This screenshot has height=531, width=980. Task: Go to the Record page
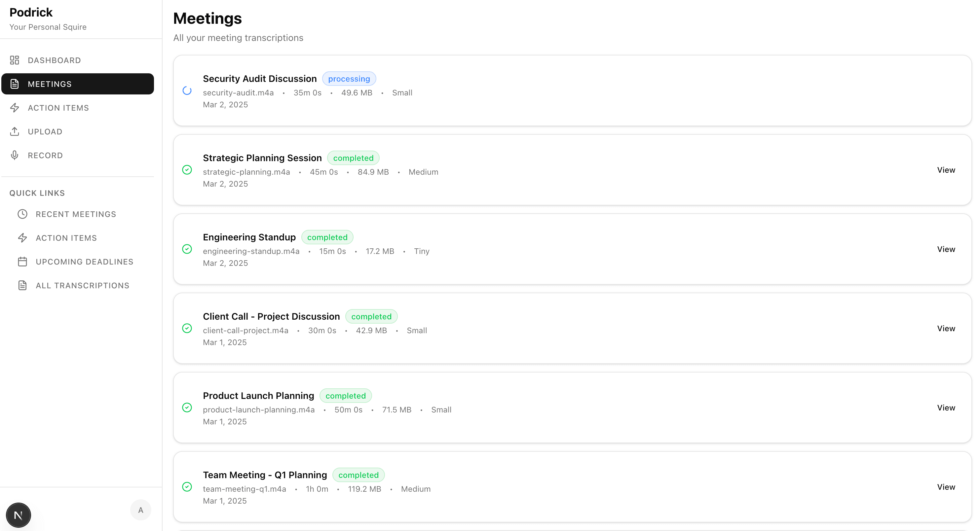pos(45,155)
